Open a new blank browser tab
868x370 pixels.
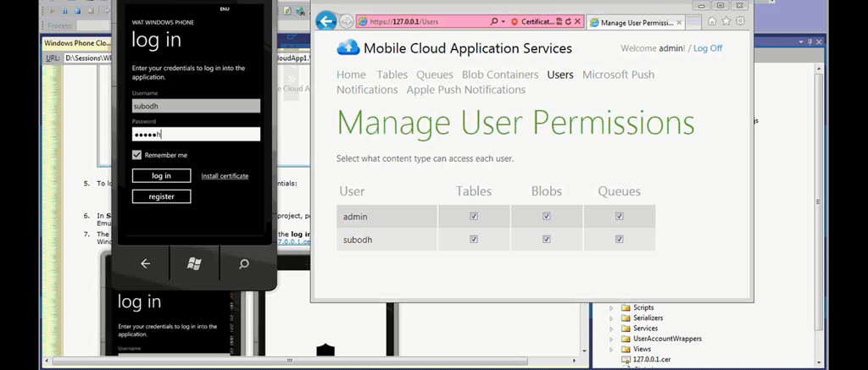[x=694, y=23]
